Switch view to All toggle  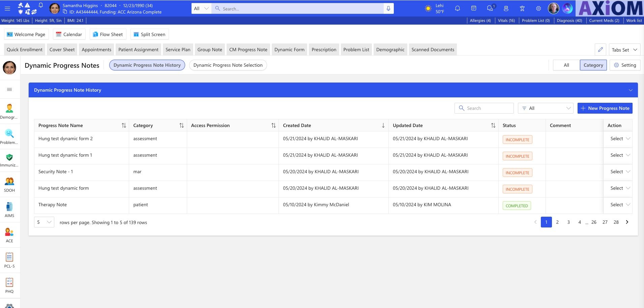click(566, 65)
